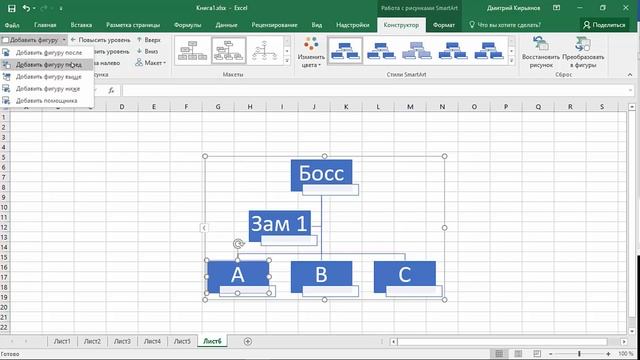640x360 pixels.
Task: Switch to the Формат tab
Action: (x=444, y=25)
